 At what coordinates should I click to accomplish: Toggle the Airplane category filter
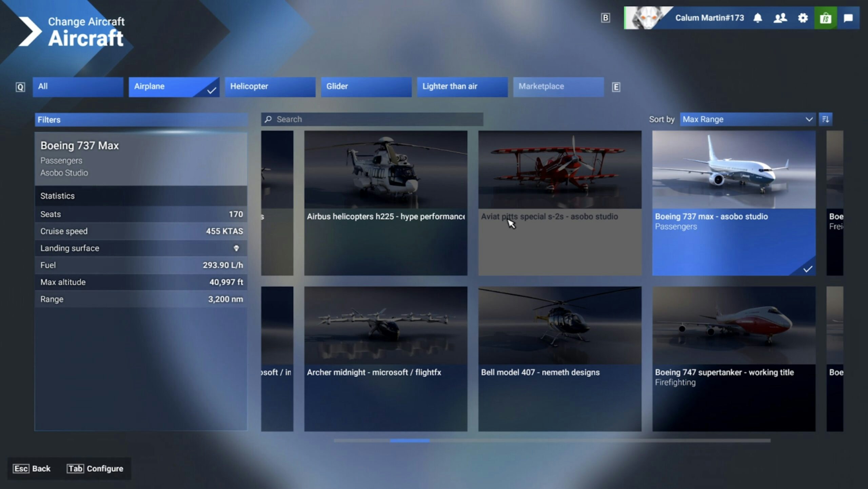click(x=174, y=87)
